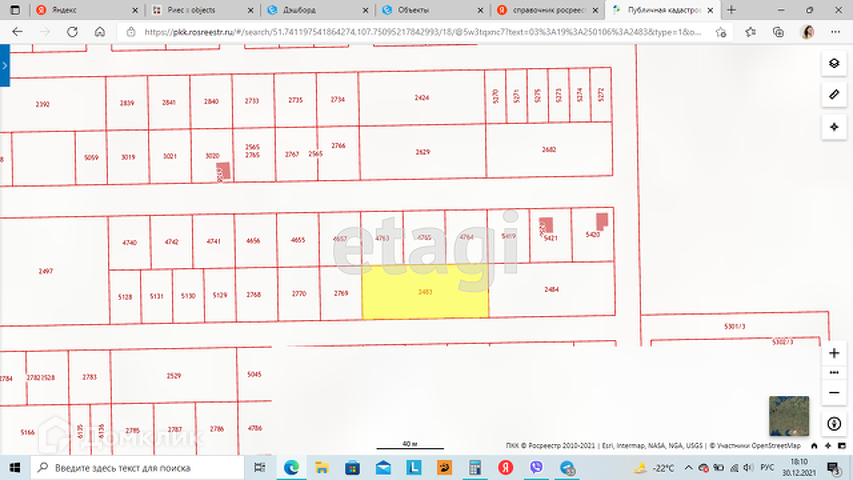The height and width of the screenshot is (480, 853).
Task: Select parcel 4740 on the map
Action: [x=129, y=243]
